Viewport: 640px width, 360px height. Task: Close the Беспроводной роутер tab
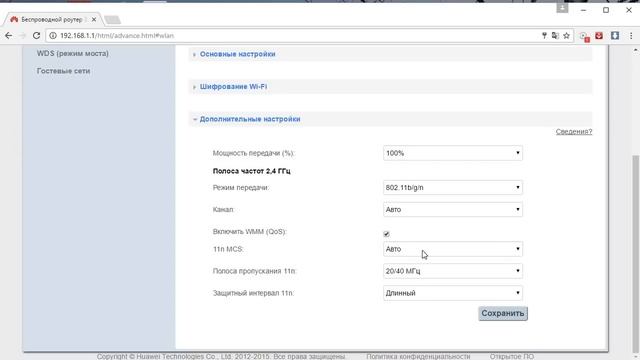(x=94, y=19)
